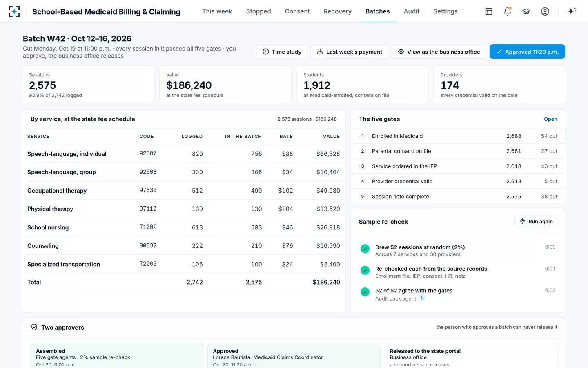Open the Time study button
Image resolution: width=588 pixels, height=368 pixels.
(282, 52)
